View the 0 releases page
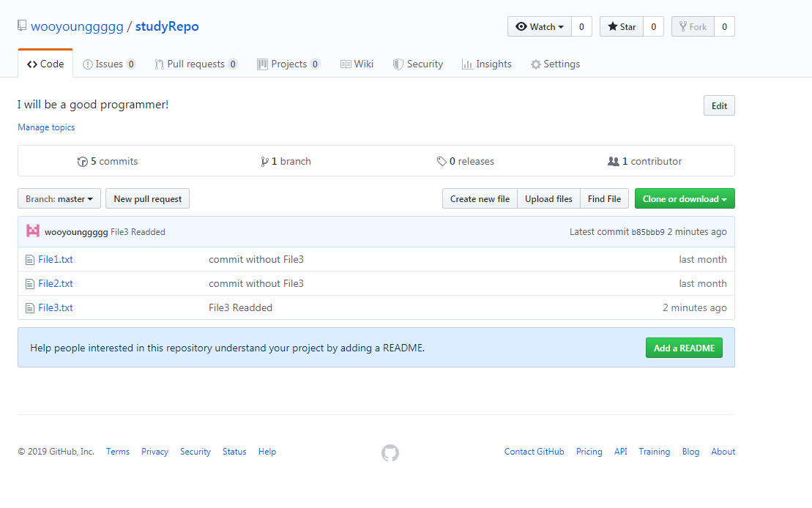 [466, 162]
